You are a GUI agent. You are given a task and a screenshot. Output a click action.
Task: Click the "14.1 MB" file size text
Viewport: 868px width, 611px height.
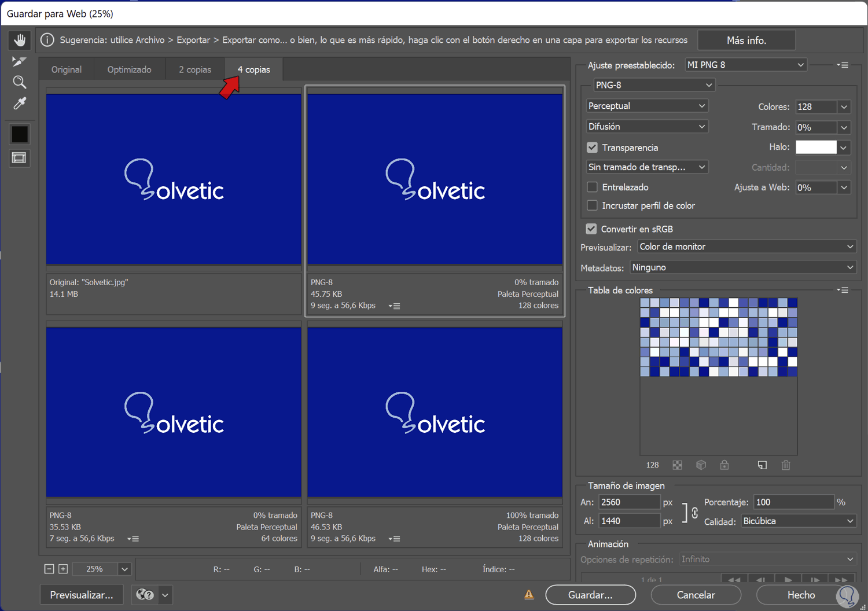64,294
